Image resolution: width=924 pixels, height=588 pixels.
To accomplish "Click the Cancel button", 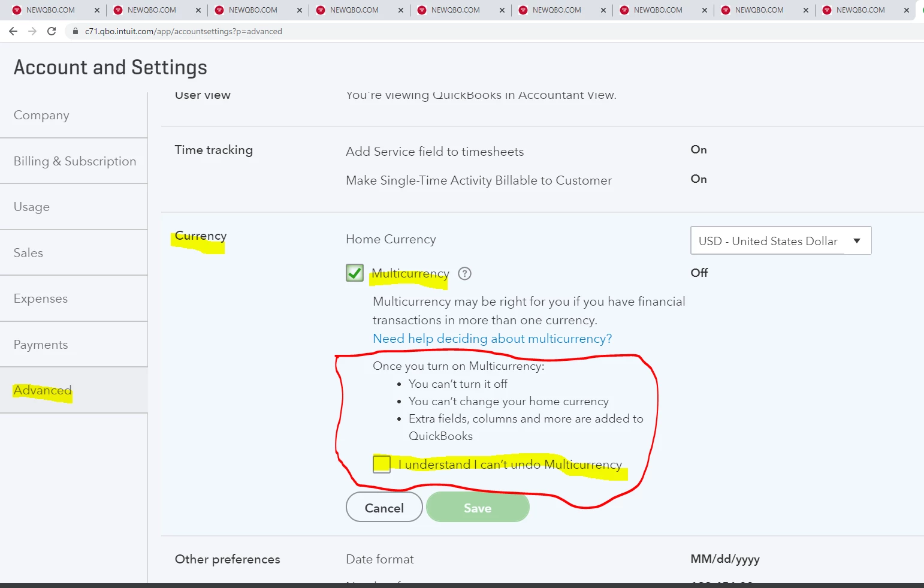I will [384, 508].
